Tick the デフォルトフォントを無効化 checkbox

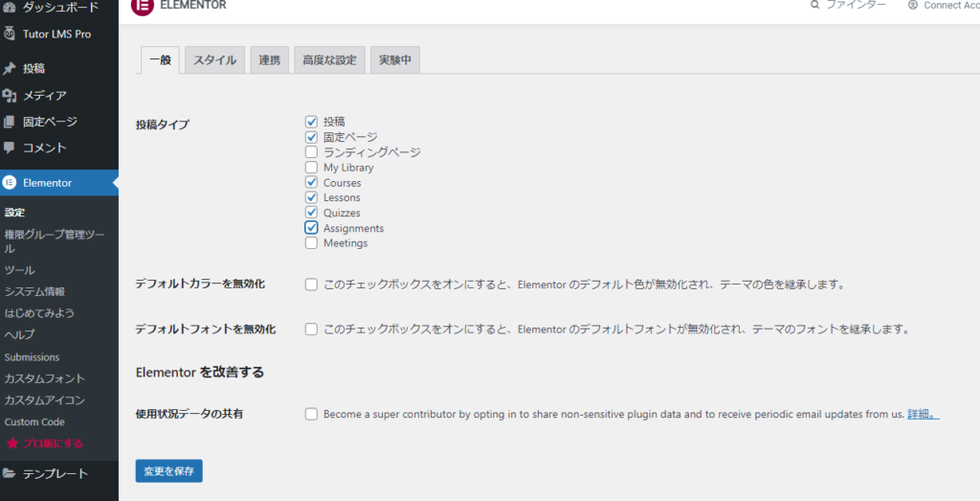tap(311, 329)
